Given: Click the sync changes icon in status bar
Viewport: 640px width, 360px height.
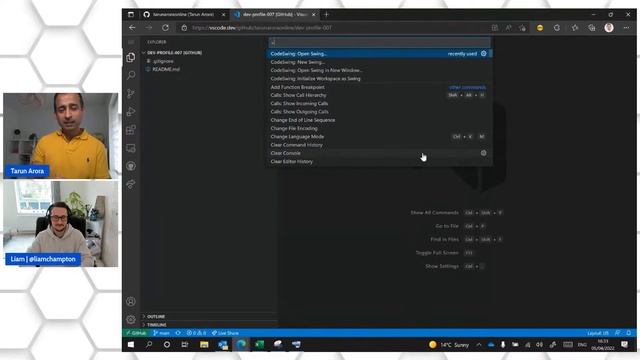Looking at the screenshot, I should pos(178,333).
